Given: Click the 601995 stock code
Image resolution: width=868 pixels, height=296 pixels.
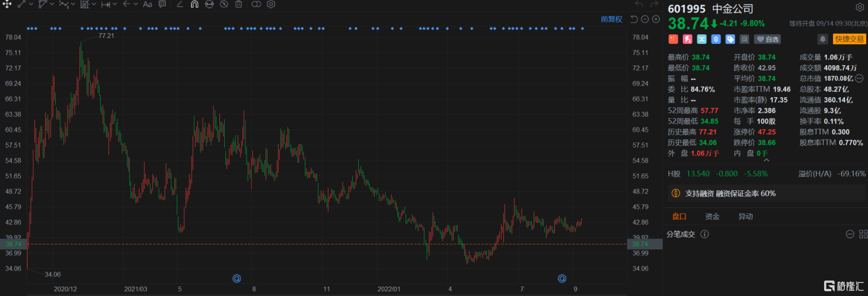Looking at the screenshot, I should 686,9.
